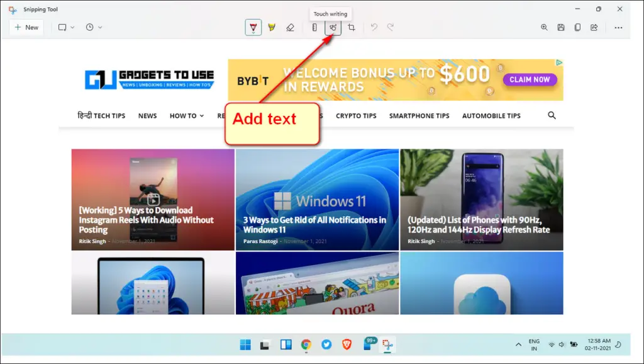Expand the How To menu
The width and height of the screenshot is (644, 364).
(x=187, y=116)
